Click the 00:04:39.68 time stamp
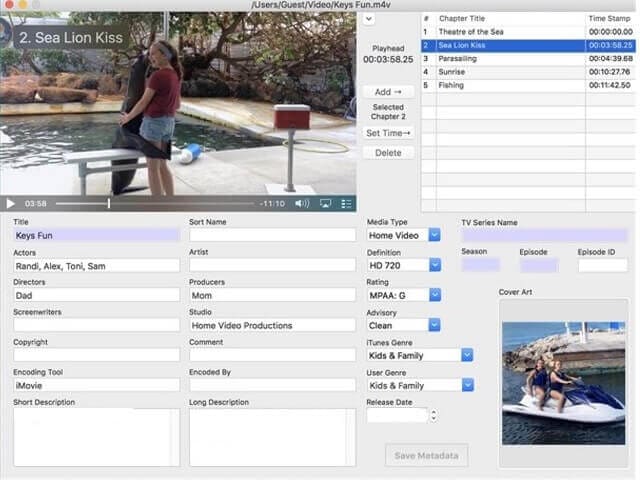The width and height of the screenshot is (640, 482). click(x=611, y=59)
